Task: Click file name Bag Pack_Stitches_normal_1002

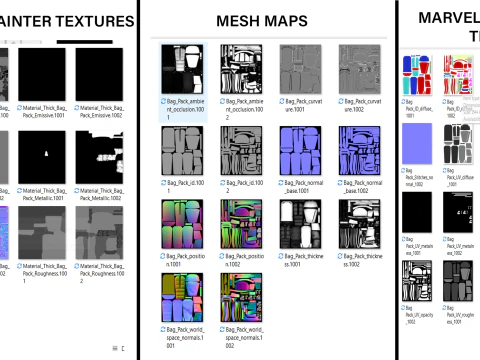Action: click(x=419, y=178)
